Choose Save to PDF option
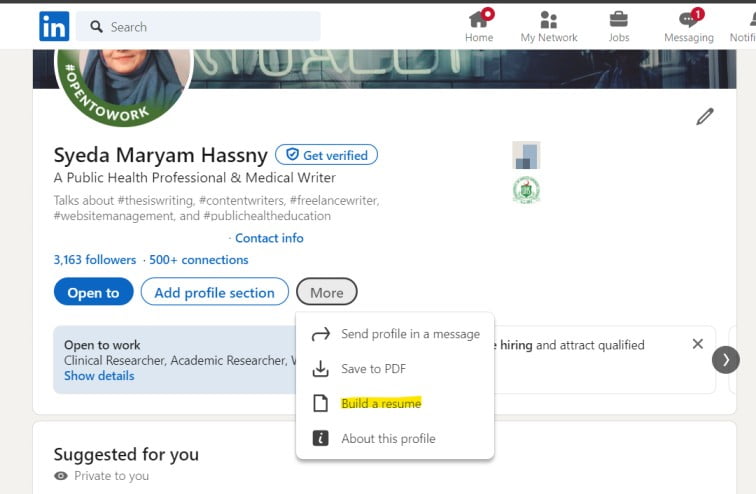The width and height of the screenshot is (756, 494). [x=373, y=369]
